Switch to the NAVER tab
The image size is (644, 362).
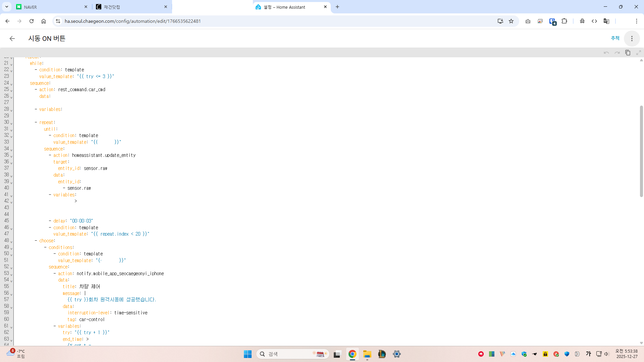[50, 7]
